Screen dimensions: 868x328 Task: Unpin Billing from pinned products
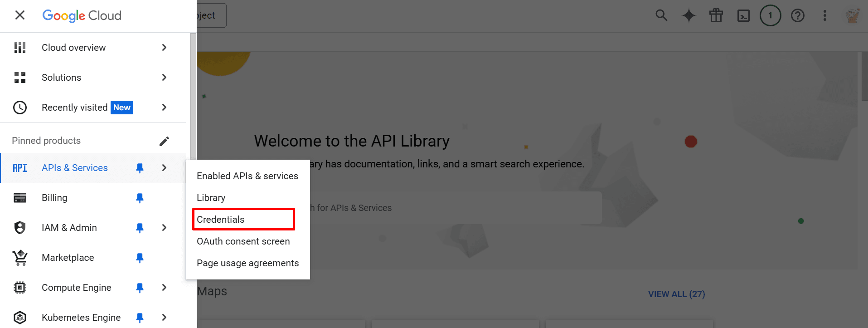point(140,198)
